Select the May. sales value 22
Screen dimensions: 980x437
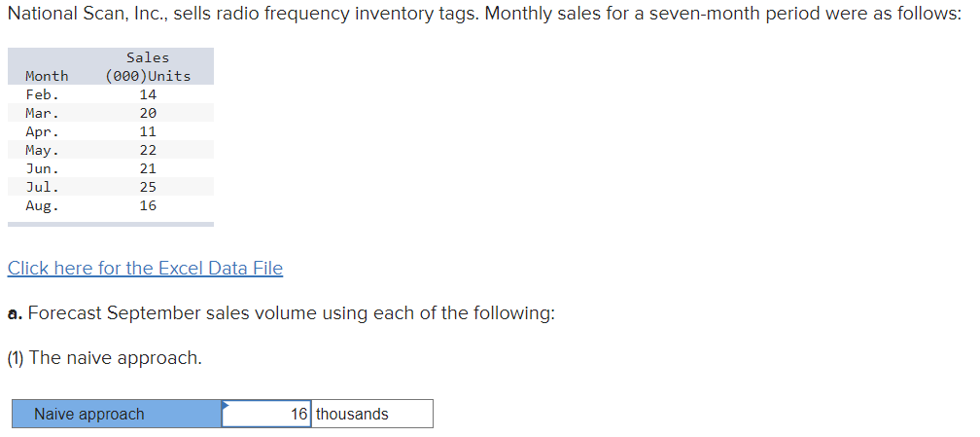click(148, 150)
